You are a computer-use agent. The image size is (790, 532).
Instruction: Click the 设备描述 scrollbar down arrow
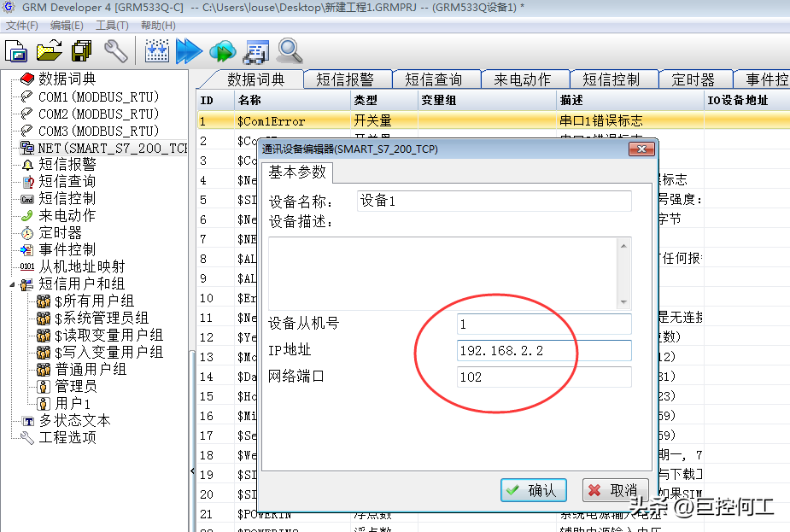coord(623,302)
